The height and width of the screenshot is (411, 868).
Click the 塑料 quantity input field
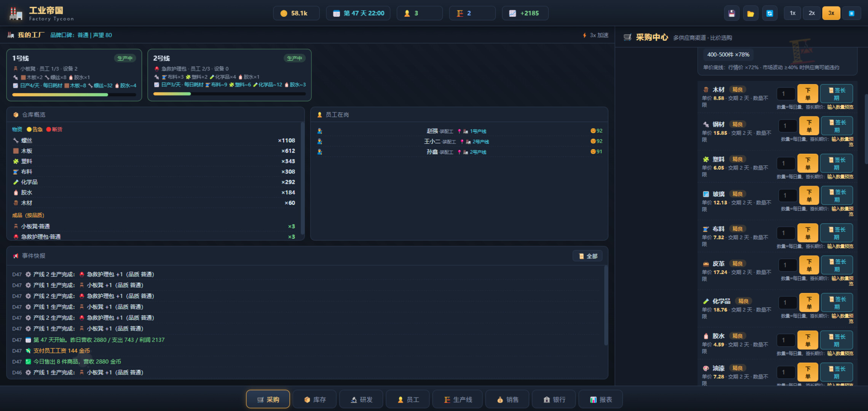click(x=786, y=163)
